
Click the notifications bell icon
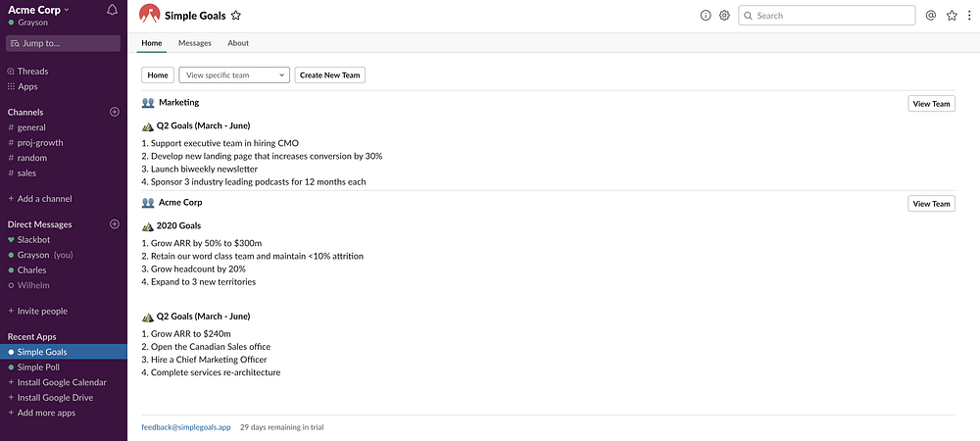112,11
